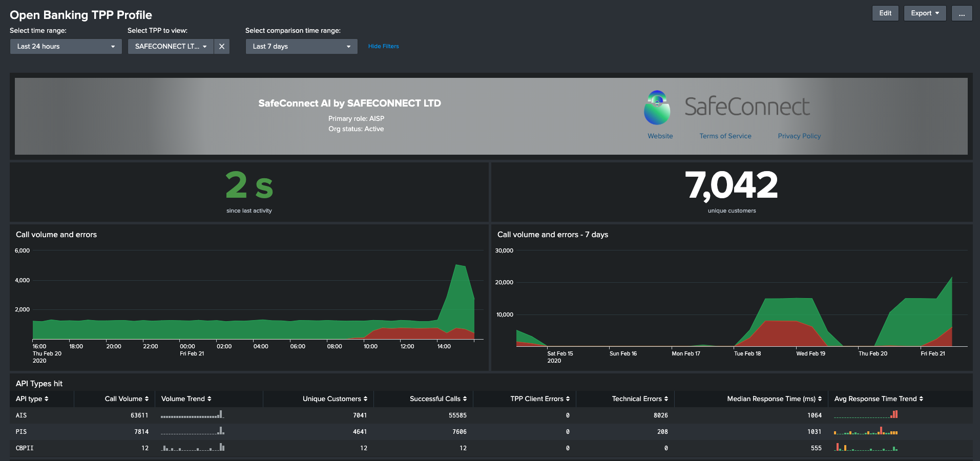Open the Last 7 days comparison dropdown

coord(301,47)
